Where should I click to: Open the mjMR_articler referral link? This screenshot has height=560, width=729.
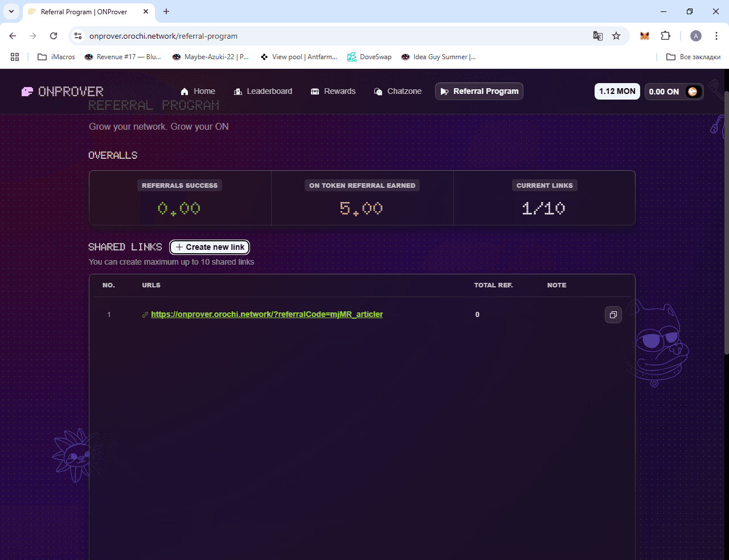(267, 314)
